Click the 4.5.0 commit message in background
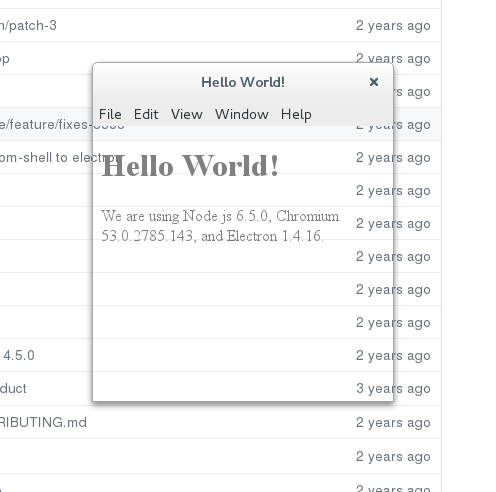This screenshot has height=492, width=496. [19, 355]
